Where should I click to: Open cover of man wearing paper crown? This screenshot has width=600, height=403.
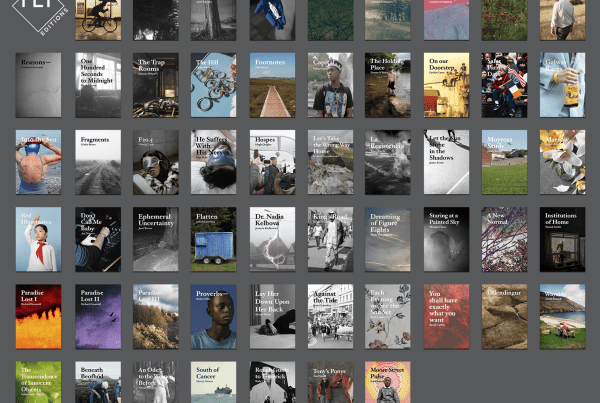point(331,85)
